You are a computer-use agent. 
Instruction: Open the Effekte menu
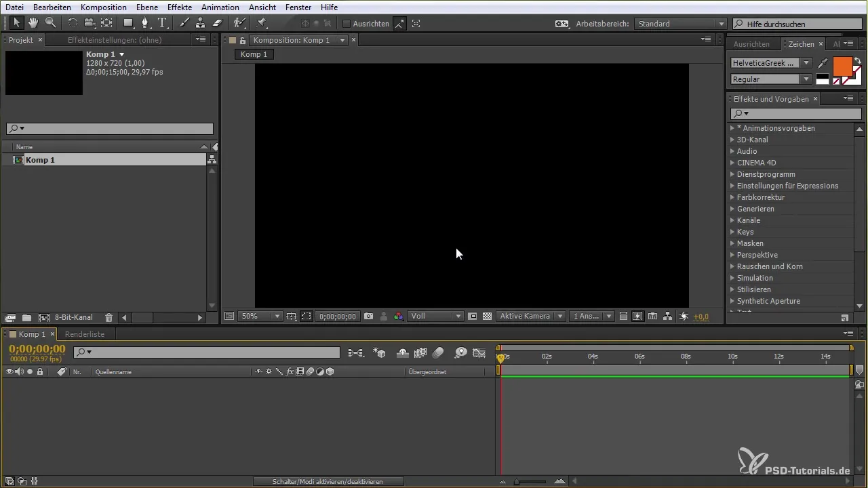[180, 7]
